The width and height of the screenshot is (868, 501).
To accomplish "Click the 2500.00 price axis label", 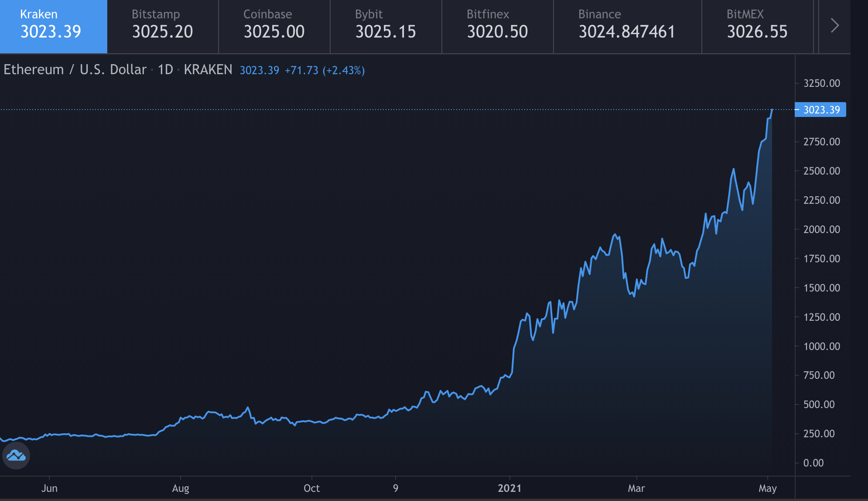I will pos(822,171).
